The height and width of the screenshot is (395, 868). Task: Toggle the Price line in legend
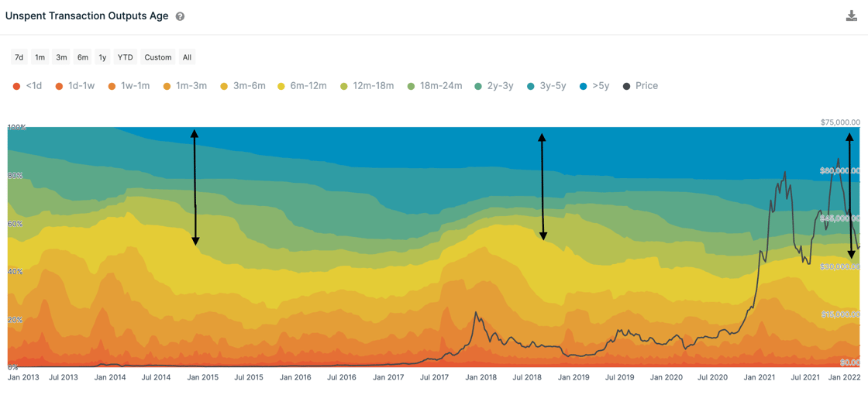point(640,86)
